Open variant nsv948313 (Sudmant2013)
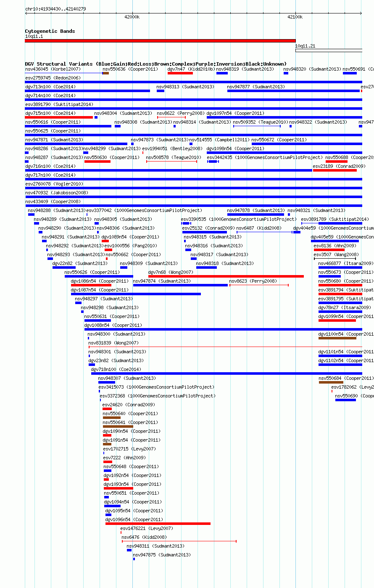Screen dimensions: 374x588 pyautogui.click(x=185, y=87)
